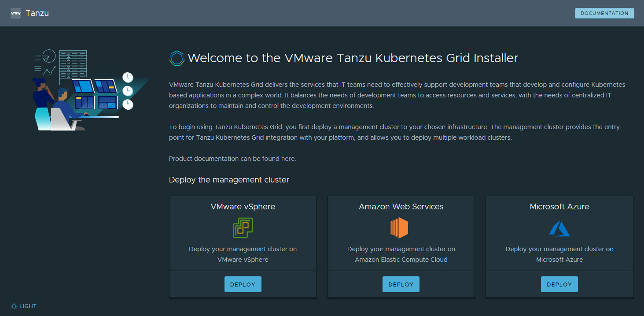Deploy the management cluster on Microsoft Azure
This screenshot has width=644, height=316.
[559, 284]
